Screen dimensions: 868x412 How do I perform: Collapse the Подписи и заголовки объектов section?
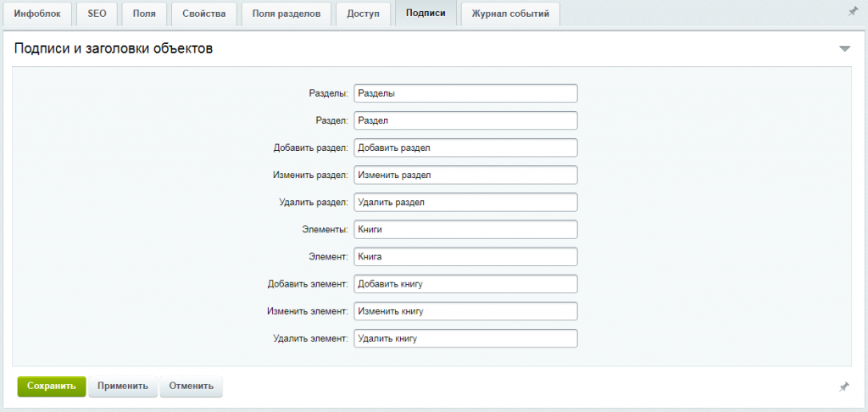click(x=844, y=48)
